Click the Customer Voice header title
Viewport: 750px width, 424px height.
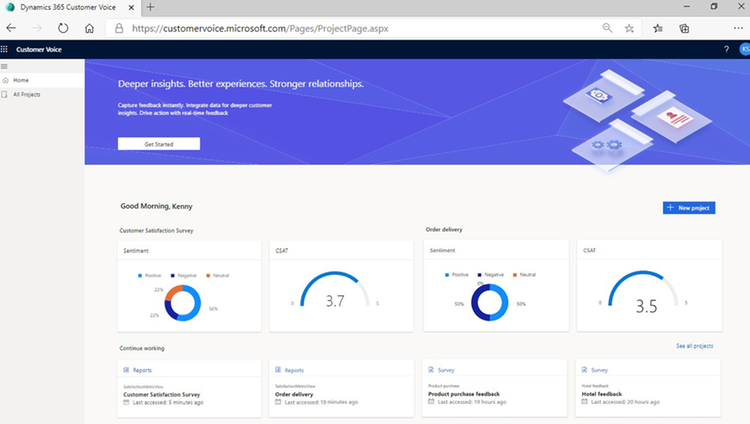[39, 49]
